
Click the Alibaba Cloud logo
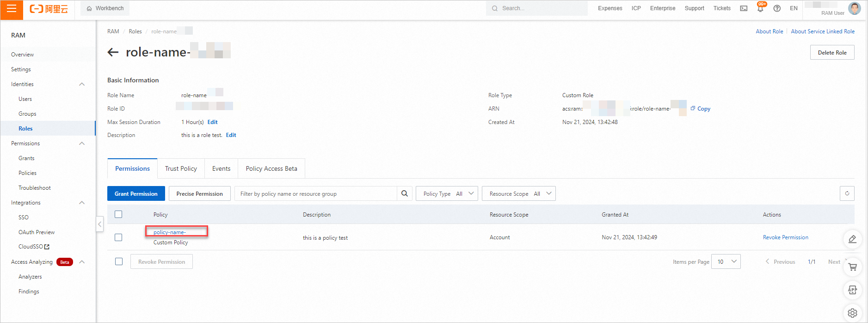click(x=49, y=9)
